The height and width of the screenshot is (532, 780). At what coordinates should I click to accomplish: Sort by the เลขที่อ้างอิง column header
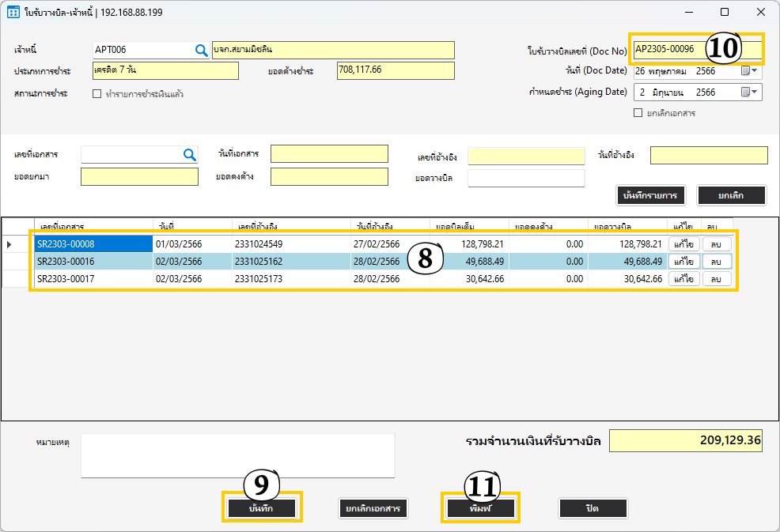[x=290, y=225]
